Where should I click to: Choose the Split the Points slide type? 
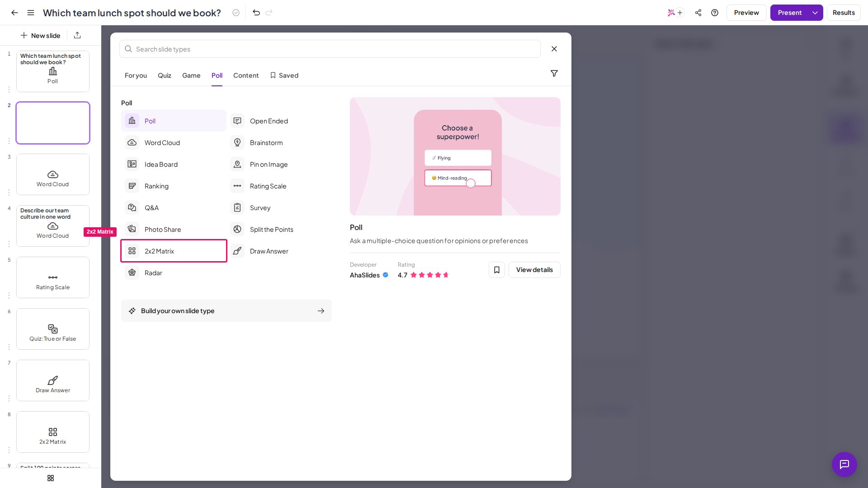(279, 230)
